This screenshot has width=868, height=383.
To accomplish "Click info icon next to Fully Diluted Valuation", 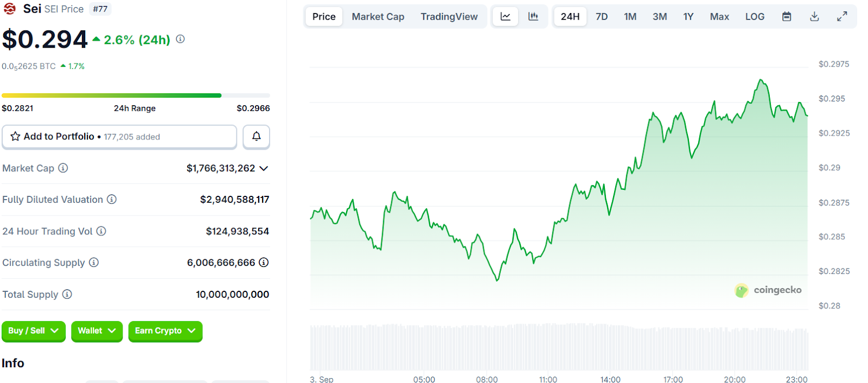I will click(x=112, y=200).
